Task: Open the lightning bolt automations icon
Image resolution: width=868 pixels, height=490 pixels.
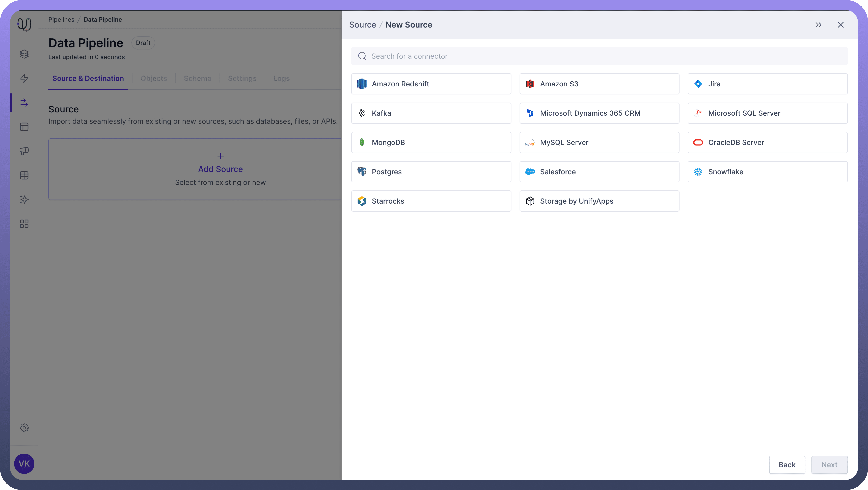Action: pos(24,78)
